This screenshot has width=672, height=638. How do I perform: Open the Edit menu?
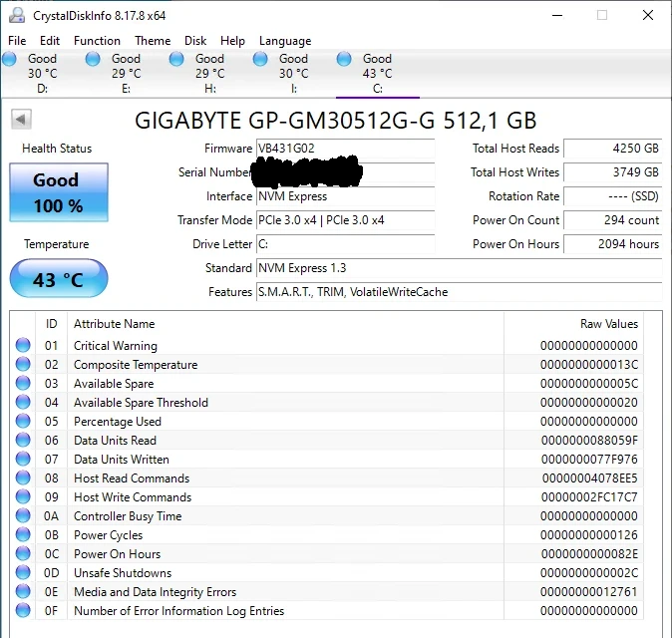click(x=50, y=41)
